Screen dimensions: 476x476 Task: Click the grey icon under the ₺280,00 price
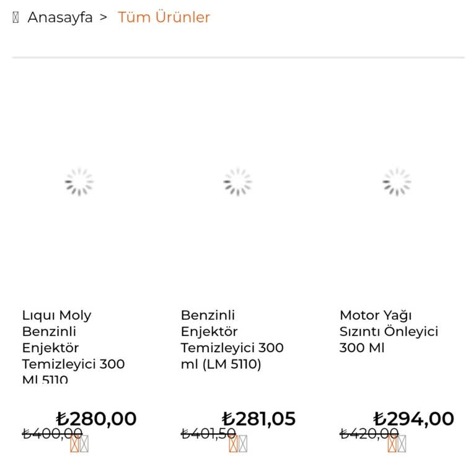click(84, 444)
